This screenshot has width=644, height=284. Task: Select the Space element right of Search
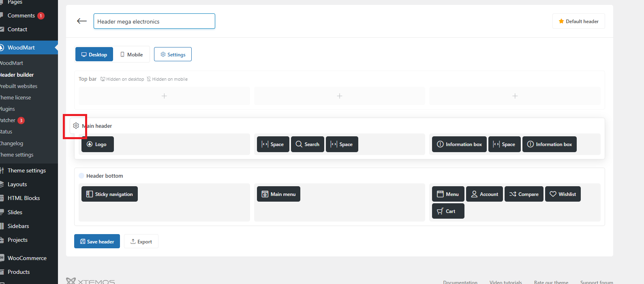(342, 144)
